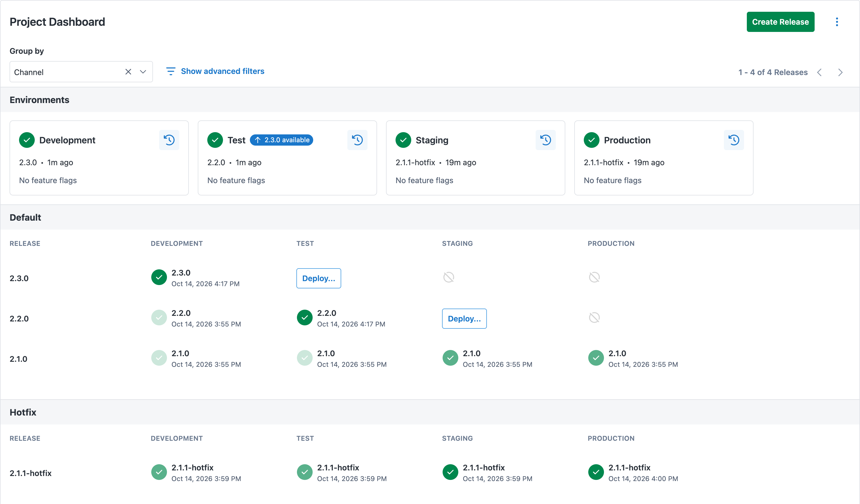This screenshot has height=504, width=860.
Task: Open release 2.1.1-hotfix row label
Action: pyautogui.click(x=31, y=473)
